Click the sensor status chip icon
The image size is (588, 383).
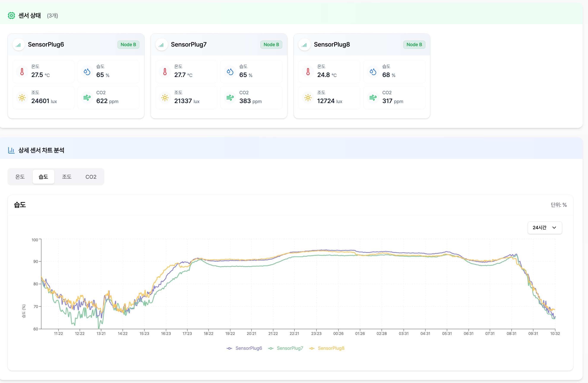coord(11,16)
